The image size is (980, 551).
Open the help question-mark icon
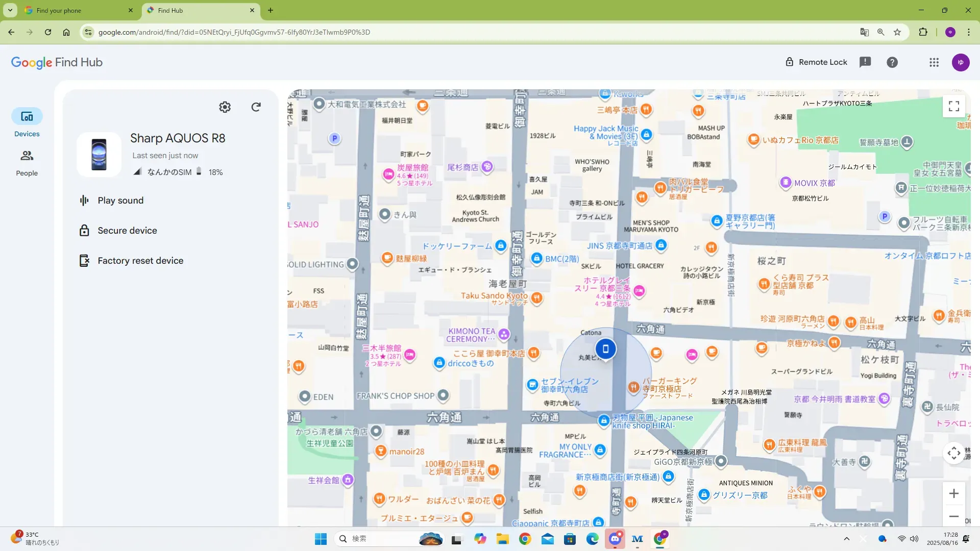tap(892, 62)
